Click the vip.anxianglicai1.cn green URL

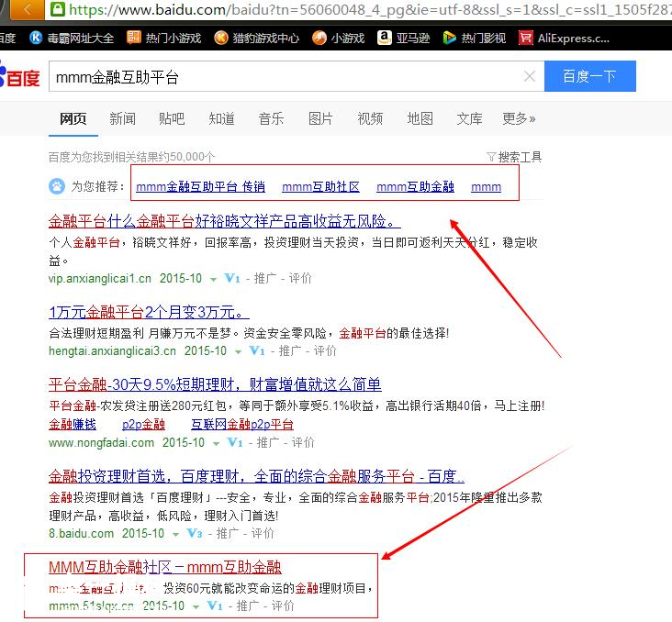pyautogui.click(x=100, y=279)
